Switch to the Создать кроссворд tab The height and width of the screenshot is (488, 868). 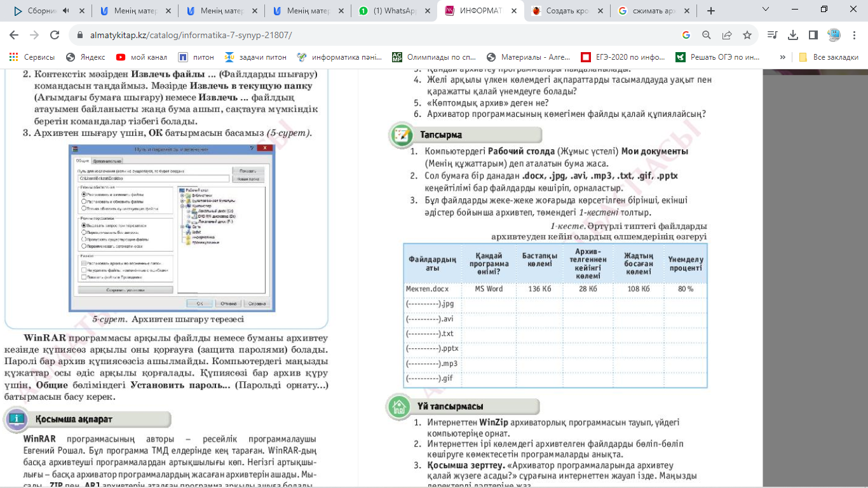(562, 11)
